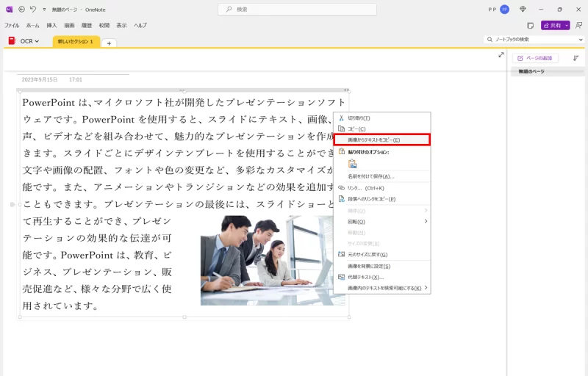Expand the 回転(O) submenu arrow

point(426,221)
